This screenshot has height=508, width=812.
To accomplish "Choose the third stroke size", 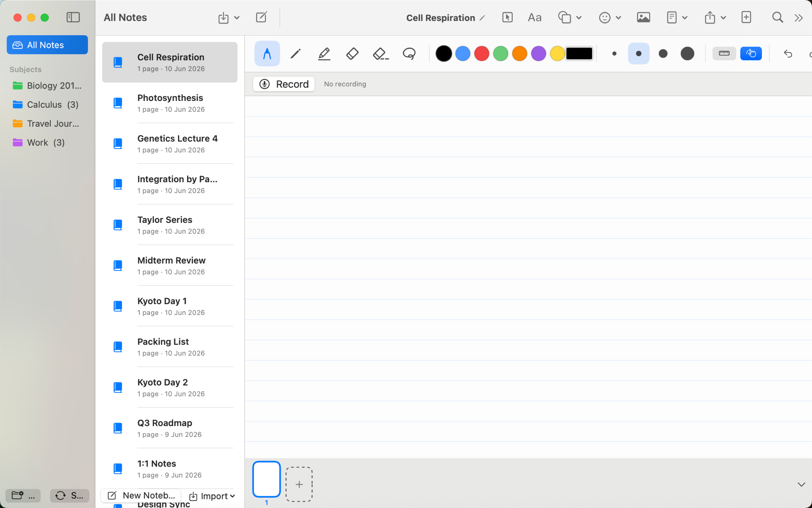I will 663,53.
